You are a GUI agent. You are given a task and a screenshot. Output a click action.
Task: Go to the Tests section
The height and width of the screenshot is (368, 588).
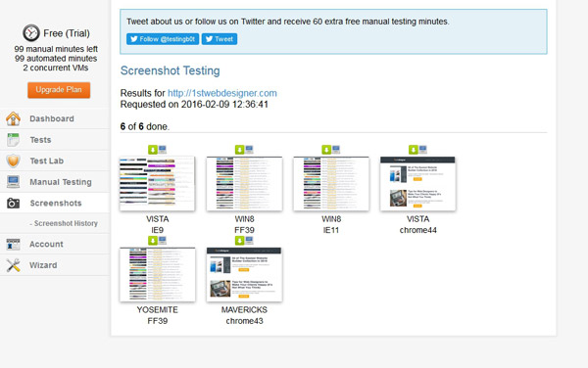[x=55, y=140]
